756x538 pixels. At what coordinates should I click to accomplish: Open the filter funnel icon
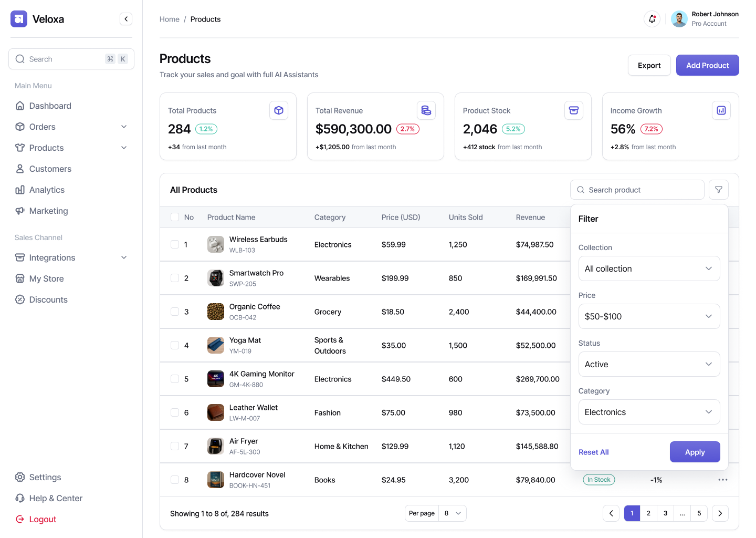tap(718, 190)
